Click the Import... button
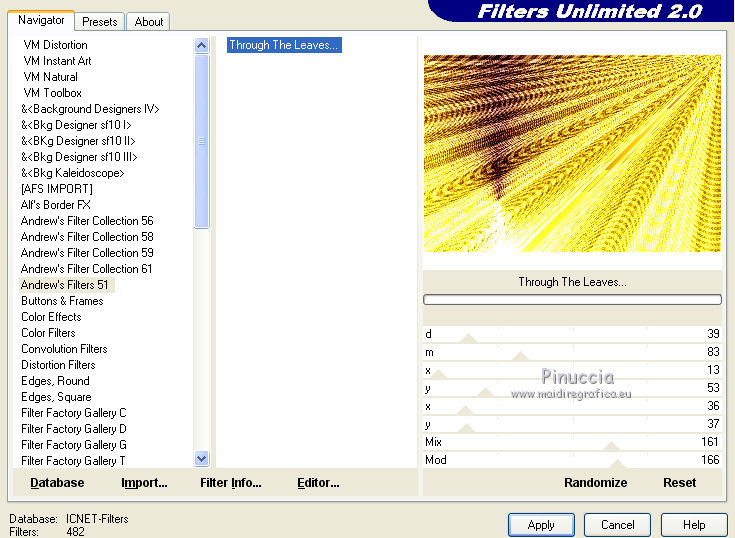This screenshot has width=735, height=538. tap(144, 483)
